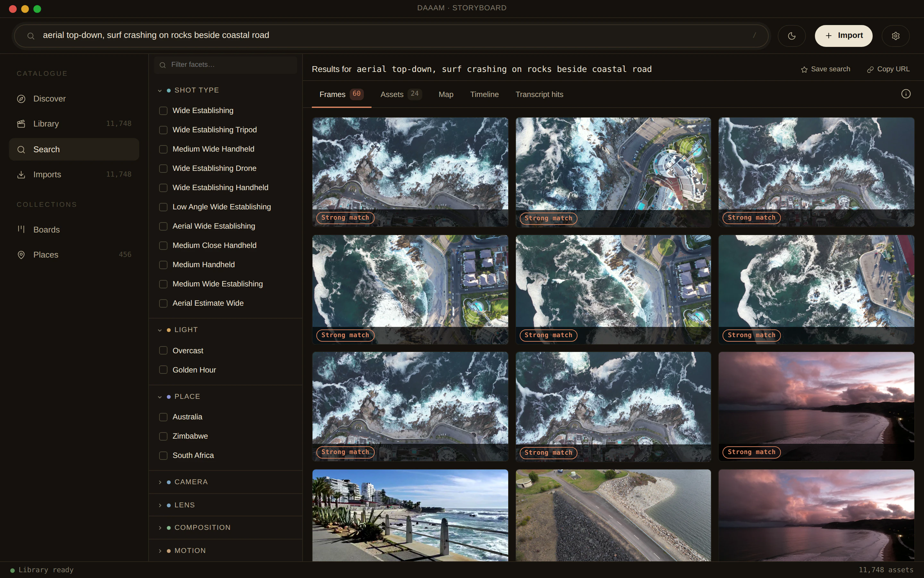The image size is (924, 578).
Task: Click the Places pin icon
Action: pos(21,255)
